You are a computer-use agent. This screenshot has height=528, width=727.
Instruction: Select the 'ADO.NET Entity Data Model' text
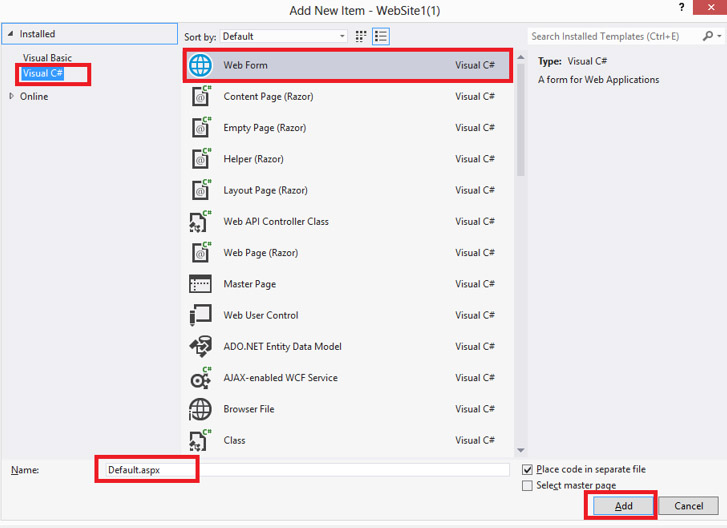[282, 346]
